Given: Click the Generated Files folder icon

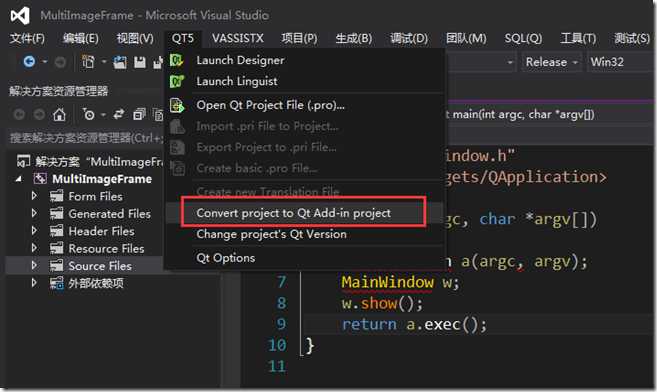Looking at the screenshot, I should pyautogui.click(x=57, y=214).
